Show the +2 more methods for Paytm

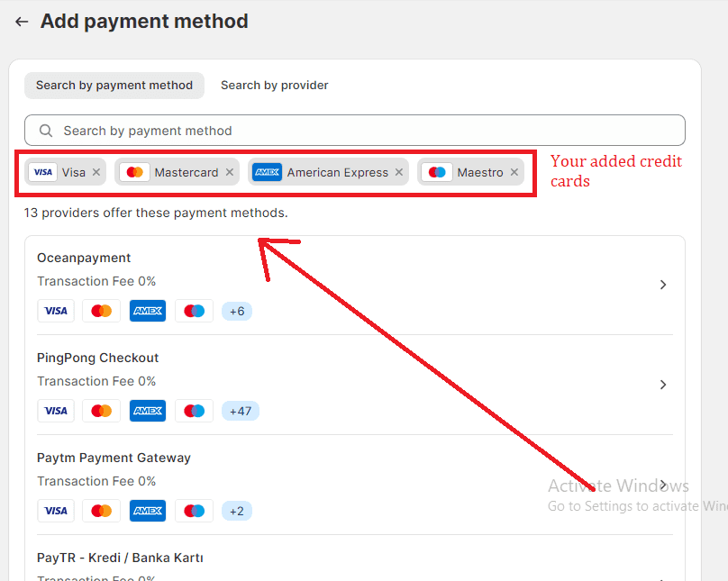pos(237,511)
